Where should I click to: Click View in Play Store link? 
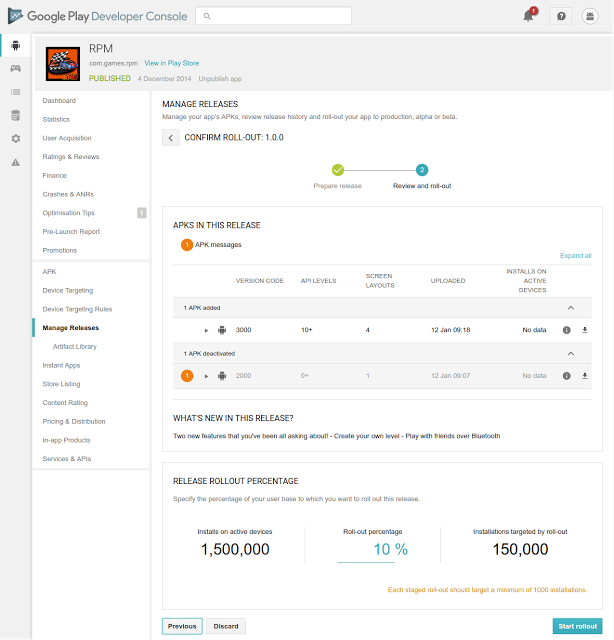coord(171,63)
